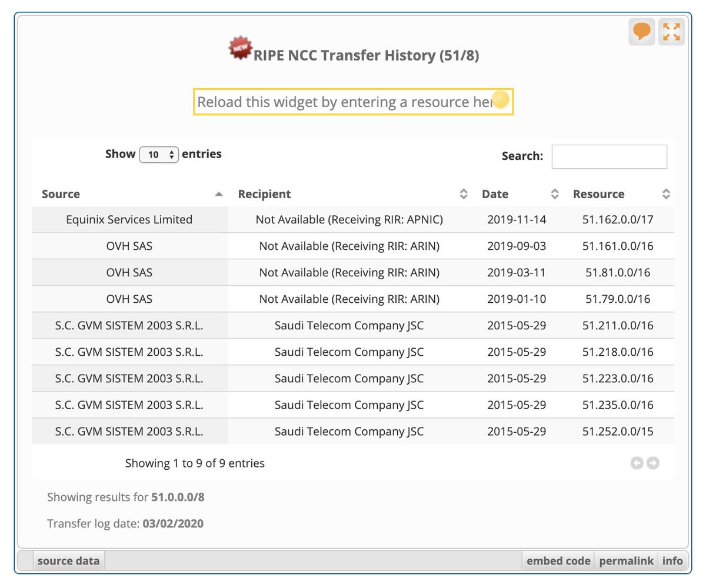This screenshot has width=706, height=588.
Task: Click Receiving RIR: ARIN cell in 51.81.0.0/16 row
Action: click(349, 272)
